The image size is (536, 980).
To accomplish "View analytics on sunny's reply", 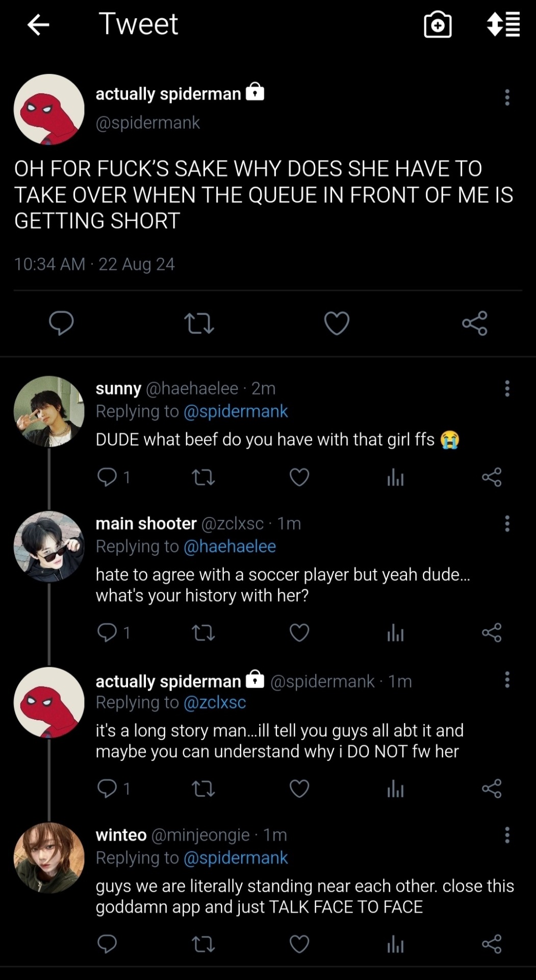I will 395,478.
